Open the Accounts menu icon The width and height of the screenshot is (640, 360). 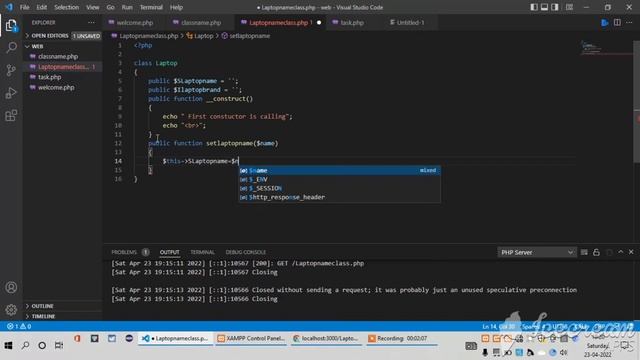[11, 287]
